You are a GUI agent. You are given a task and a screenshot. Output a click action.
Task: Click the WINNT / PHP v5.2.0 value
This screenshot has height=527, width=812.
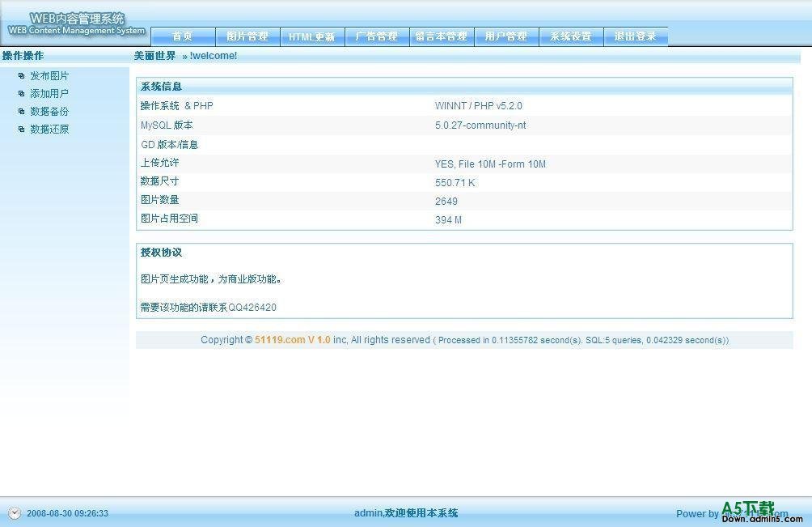(479, 106)
